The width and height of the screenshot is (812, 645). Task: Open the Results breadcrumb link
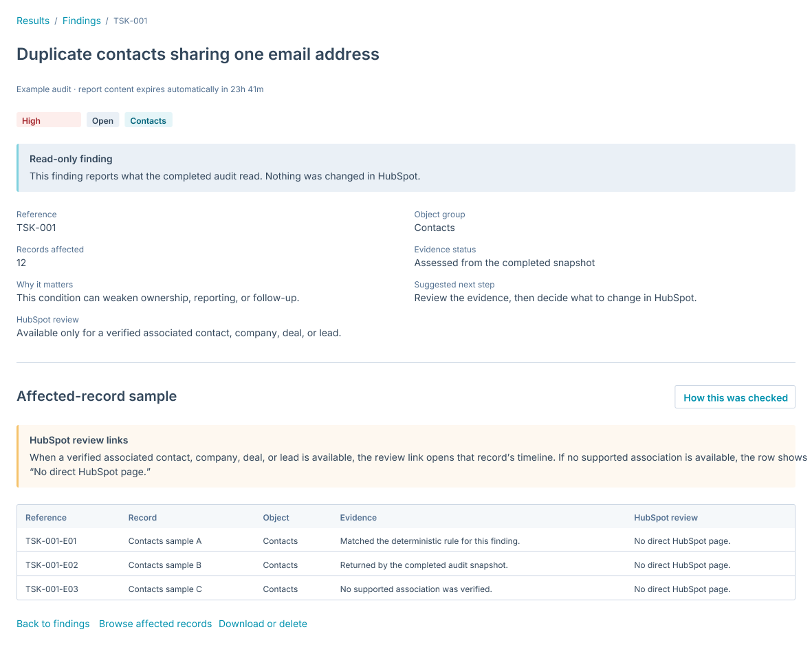coord(32,21)
